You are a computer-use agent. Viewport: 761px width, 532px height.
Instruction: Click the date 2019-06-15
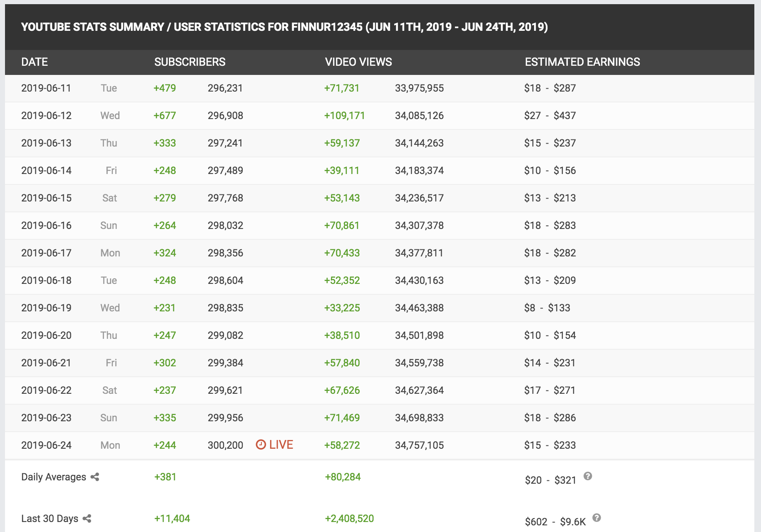pos(46,198)
